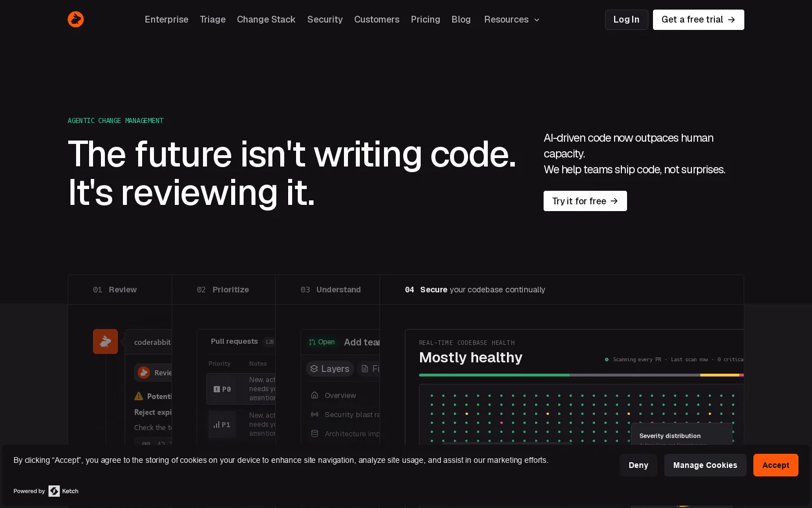Image resolution: width=812 pixels, height=508 pixels.
Task: Click the Layers icon button
Action: point(330,369)
